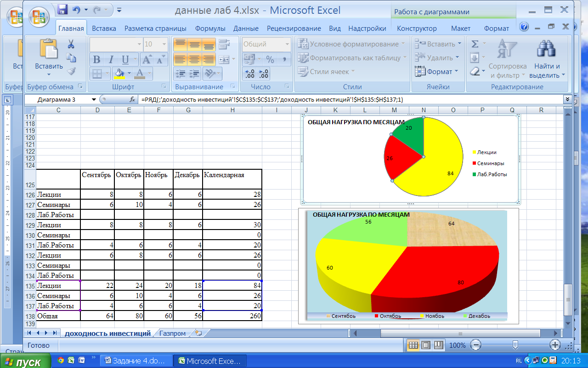Click the Clear eraser icon
Screen dimensions: 588x368
click(475, 72)
